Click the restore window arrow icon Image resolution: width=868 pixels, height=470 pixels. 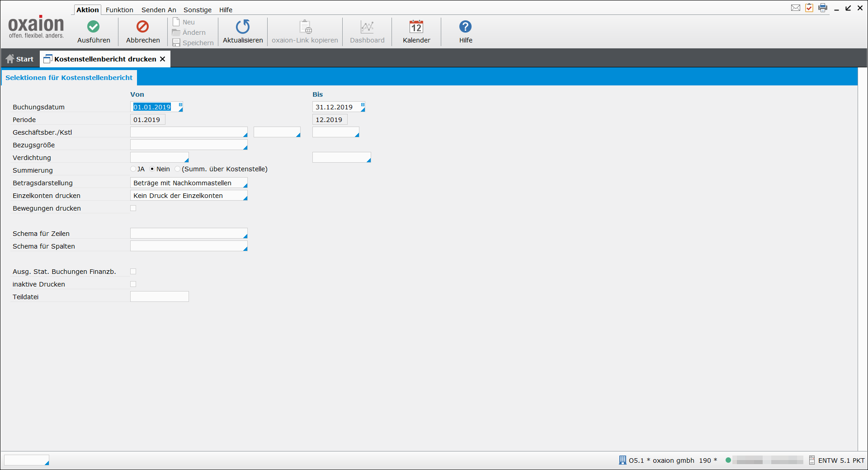849,8
